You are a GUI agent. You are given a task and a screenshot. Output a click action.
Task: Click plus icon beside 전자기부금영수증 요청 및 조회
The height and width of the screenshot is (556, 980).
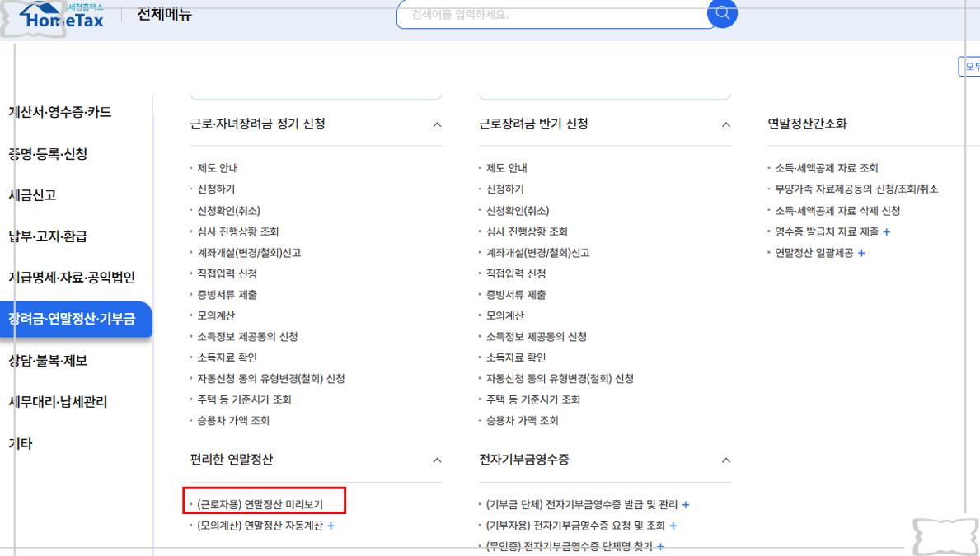coord(673,526)
